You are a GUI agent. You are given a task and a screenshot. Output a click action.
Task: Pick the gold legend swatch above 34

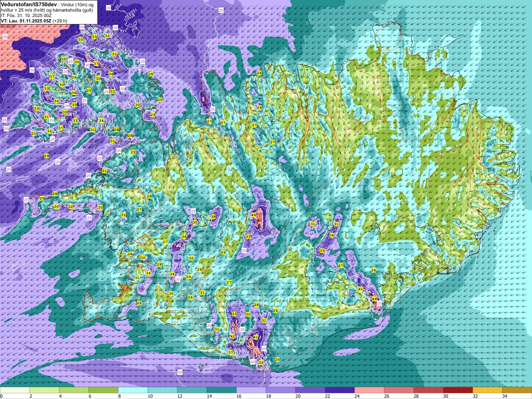(517, 390)
